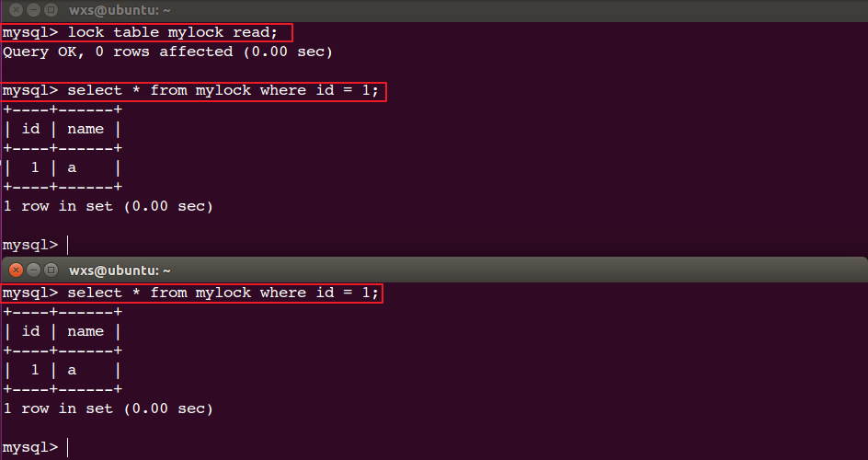Place cursor at top terminal's empty mysql prompt
This screenshot has width=868, height=460.
click(67, 245)
